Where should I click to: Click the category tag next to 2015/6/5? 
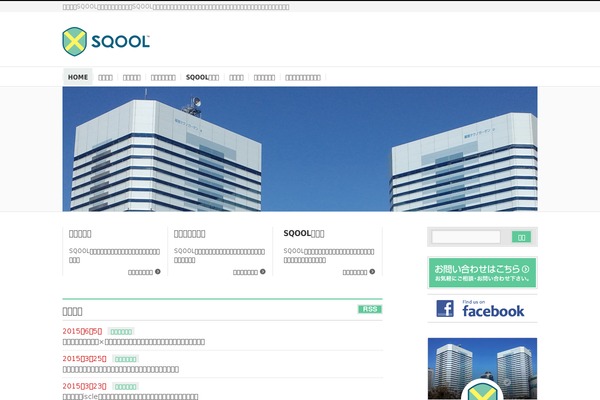[x=121, y=331]
